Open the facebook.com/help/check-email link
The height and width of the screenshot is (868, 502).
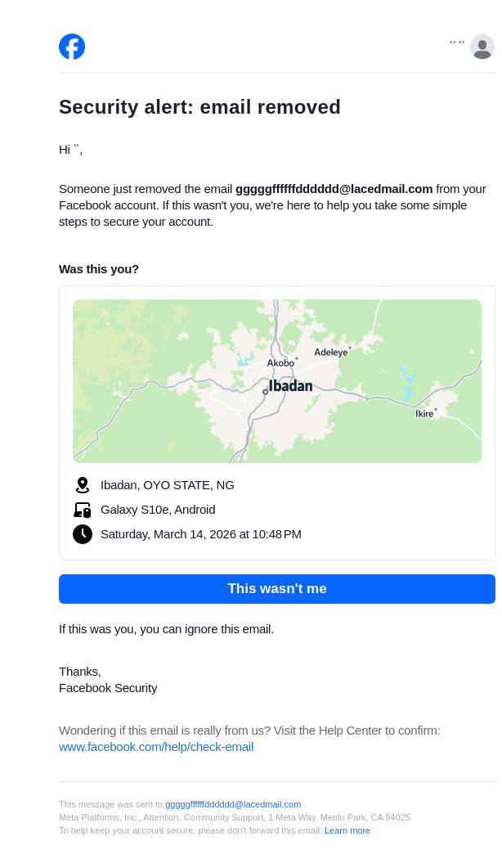156,747
